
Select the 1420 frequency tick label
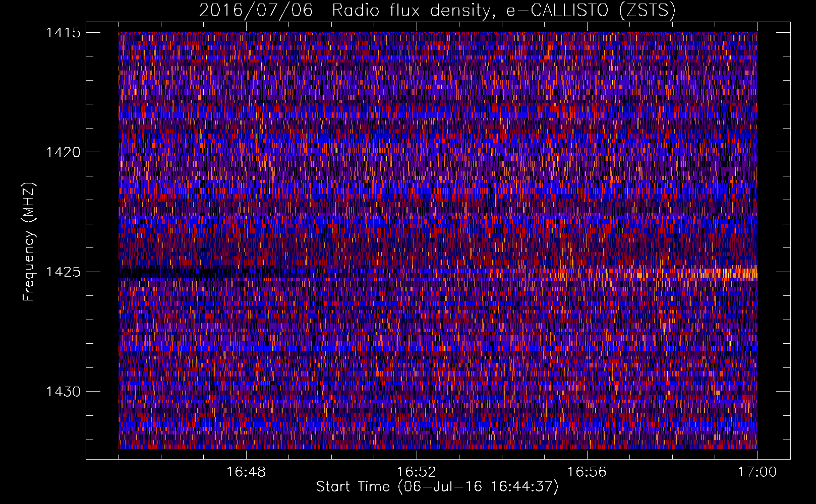[63, 152]
